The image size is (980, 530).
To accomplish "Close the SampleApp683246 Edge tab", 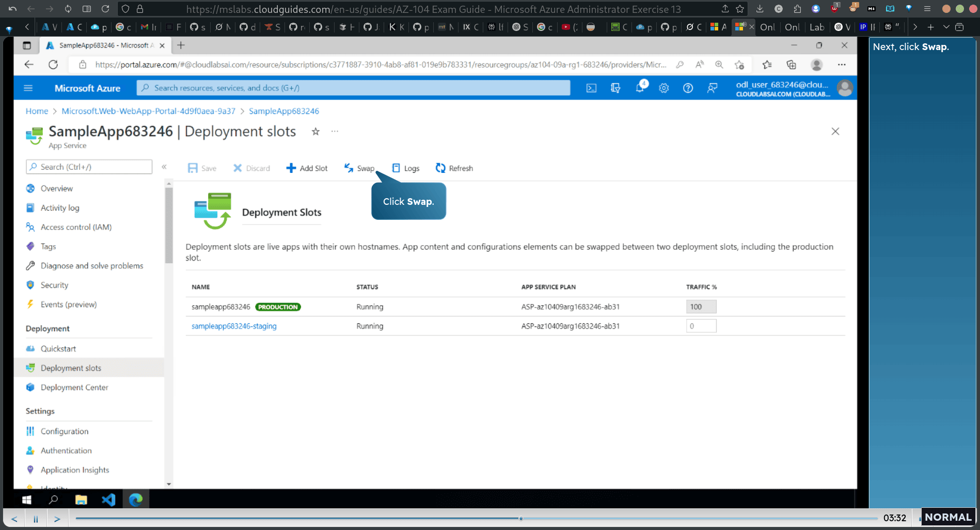I will click(x=162, y=45).
